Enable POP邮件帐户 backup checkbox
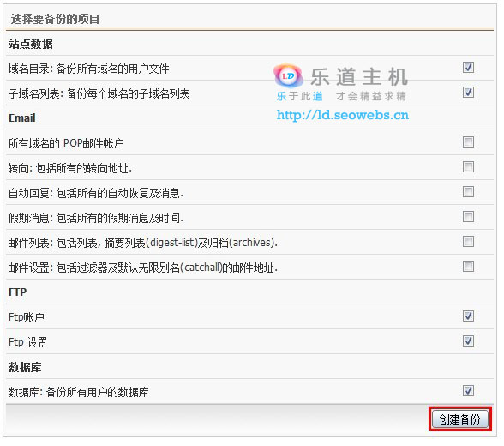This screenshot has height=446, width=504. coord(468,142)
